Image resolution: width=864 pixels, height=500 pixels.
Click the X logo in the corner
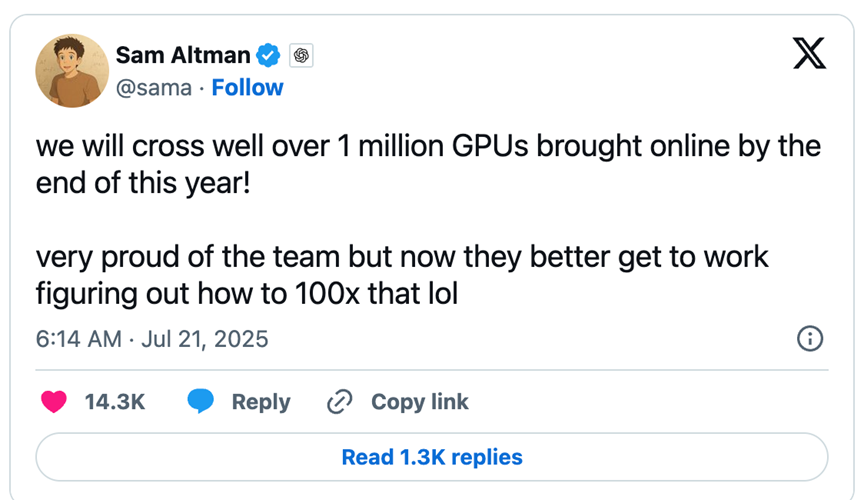pyautogui.click(x=808, y=52)
